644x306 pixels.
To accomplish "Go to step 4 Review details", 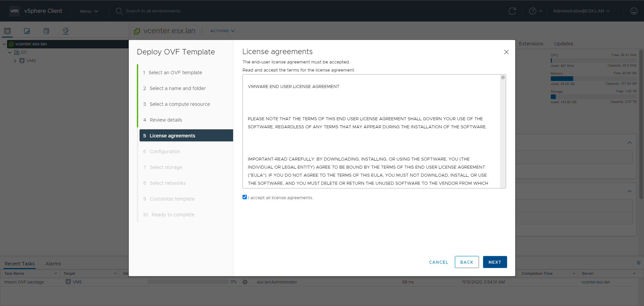I will 166,120.
